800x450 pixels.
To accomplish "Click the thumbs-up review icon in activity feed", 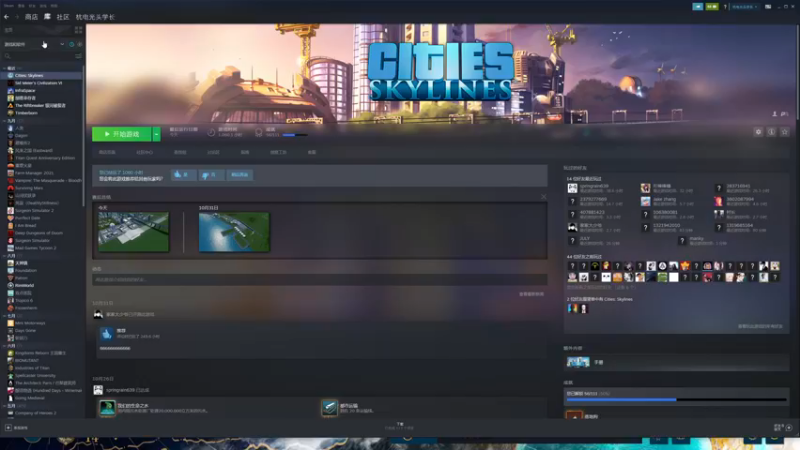I will pos(107,334).
